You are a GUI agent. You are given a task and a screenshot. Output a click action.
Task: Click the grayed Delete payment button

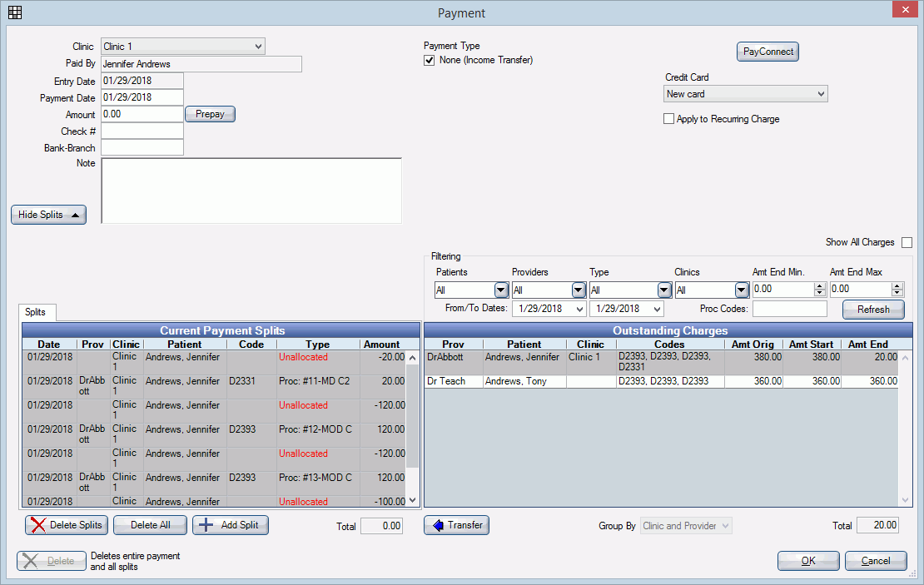click(52, 561)
